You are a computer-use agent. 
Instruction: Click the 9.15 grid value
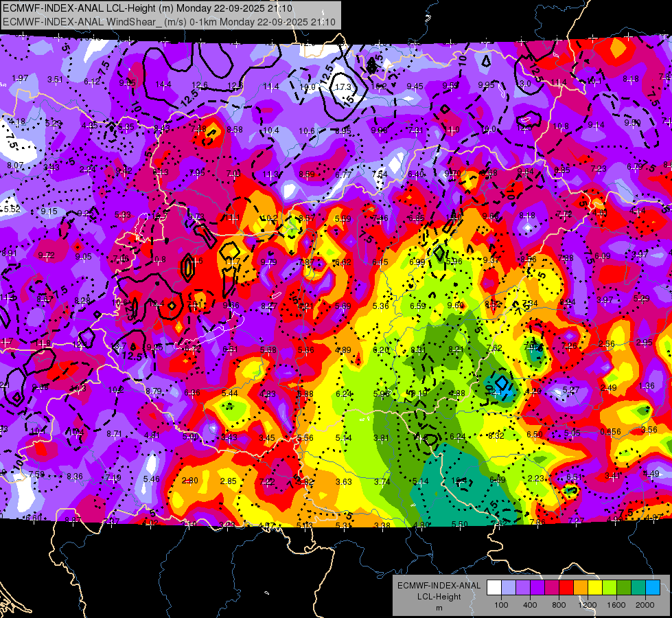[49, 211]
